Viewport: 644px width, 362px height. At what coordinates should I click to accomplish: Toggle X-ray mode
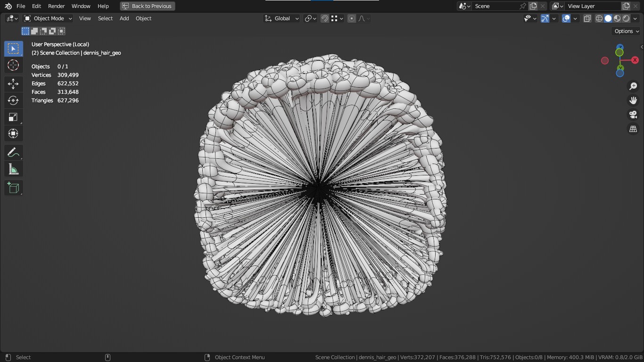(587, 18)
